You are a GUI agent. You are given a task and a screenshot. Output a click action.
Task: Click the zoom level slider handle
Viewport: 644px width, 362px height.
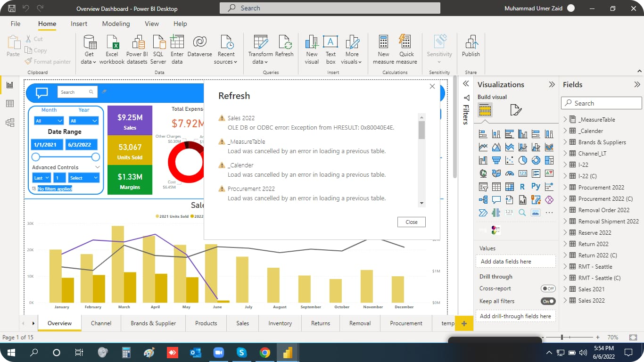(561, 337)
